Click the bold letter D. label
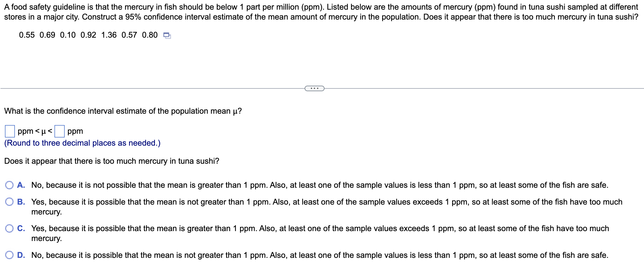The width and height of the screenshot is (644, 269). pos(21,255)
